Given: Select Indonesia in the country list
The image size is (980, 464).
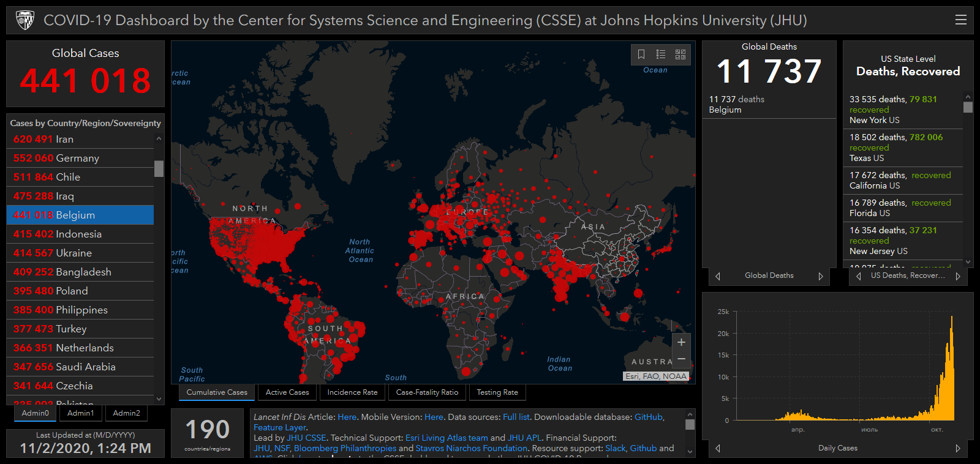Looking at the screenshot, I should (x=80, y=234).
